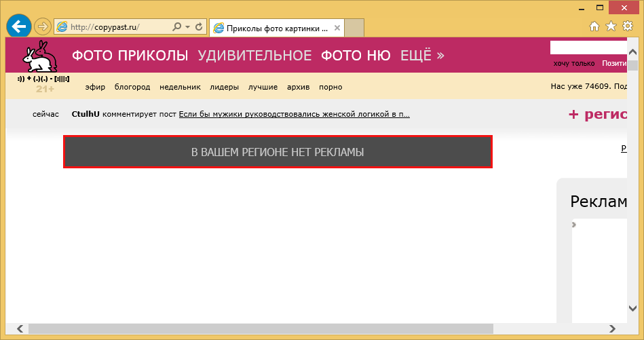This screenshot has height=340, width=644.
Task: Click the rabbits site logo
Action: click(x=40, y=56)
